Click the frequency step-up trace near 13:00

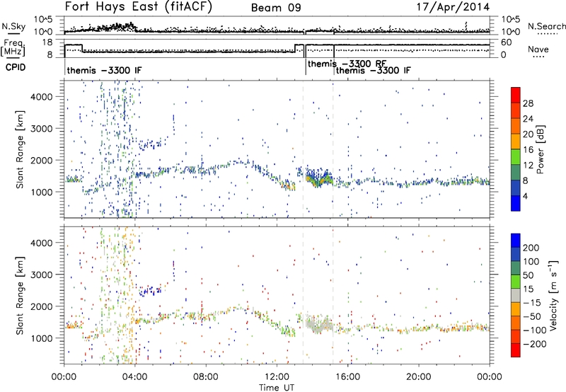298,48
